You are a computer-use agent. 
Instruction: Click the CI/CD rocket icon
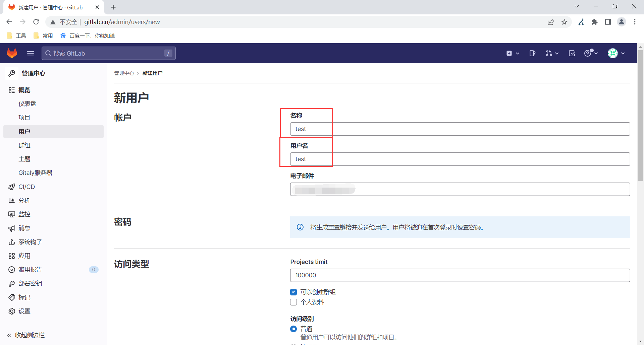pos(12,187)
